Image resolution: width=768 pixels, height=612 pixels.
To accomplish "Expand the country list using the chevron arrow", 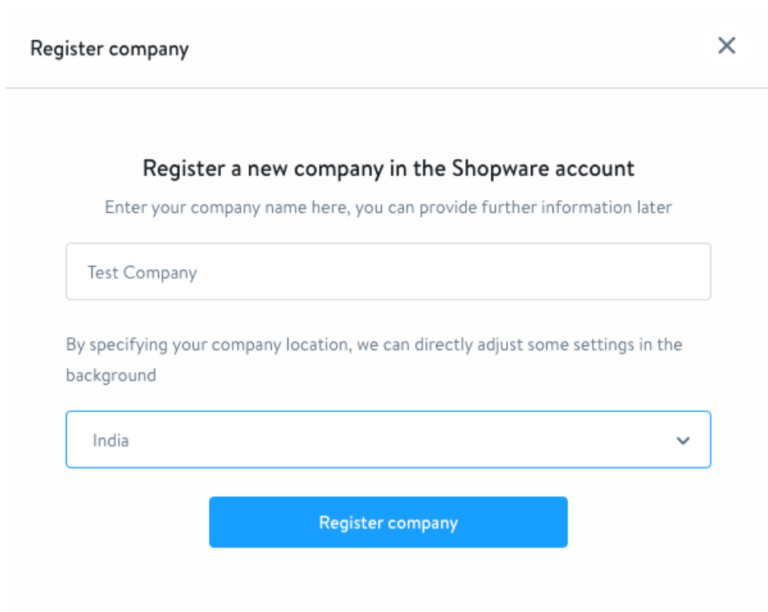I will coord(683,440).
